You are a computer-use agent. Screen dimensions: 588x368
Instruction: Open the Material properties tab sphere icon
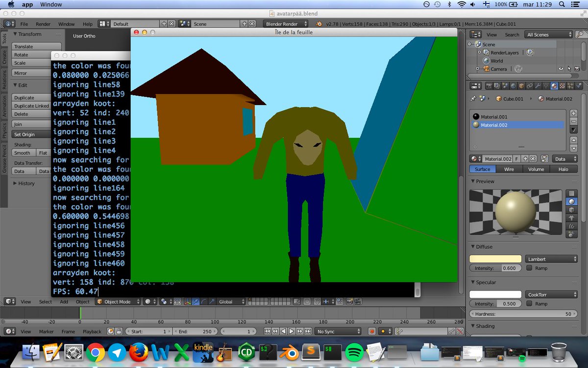[554, 86]
